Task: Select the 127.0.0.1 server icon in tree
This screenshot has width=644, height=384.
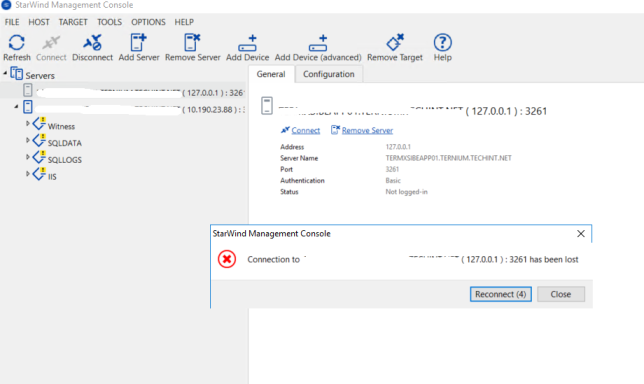Action: [x=28, y=90]
